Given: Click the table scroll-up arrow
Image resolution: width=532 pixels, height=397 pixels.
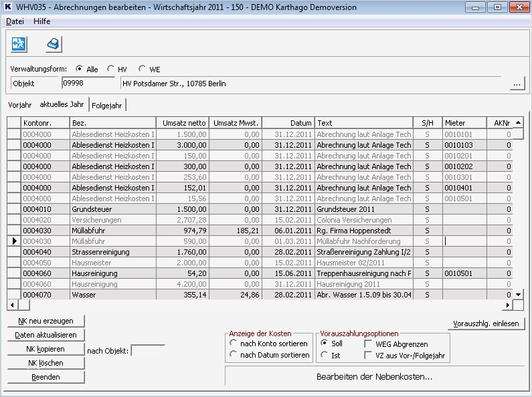Looking at the screenshot, I should click(x=517, y=122).
